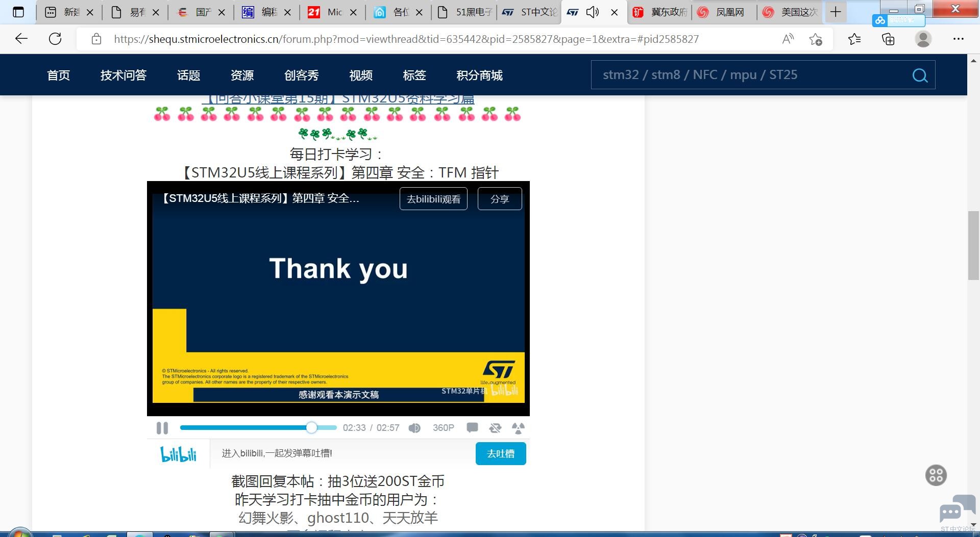Go back with the browser back arrow
980x537 pixels.
click(x=21, y=39)
